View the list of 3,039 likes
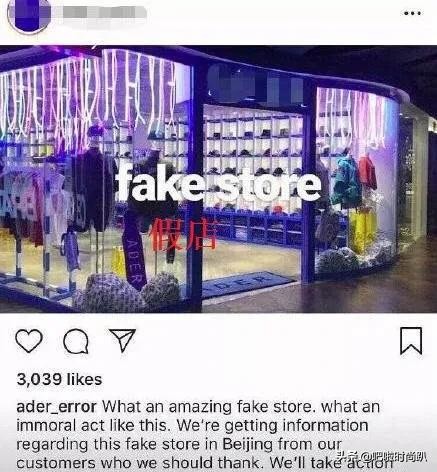The height and width of the screenshot is (472, 437). 59,379
